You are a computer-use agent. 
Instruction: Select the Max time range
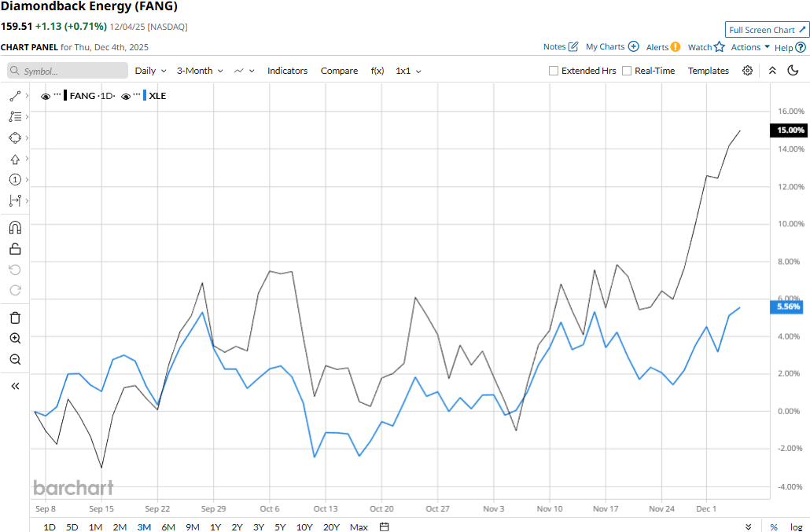tap(359, 526)
